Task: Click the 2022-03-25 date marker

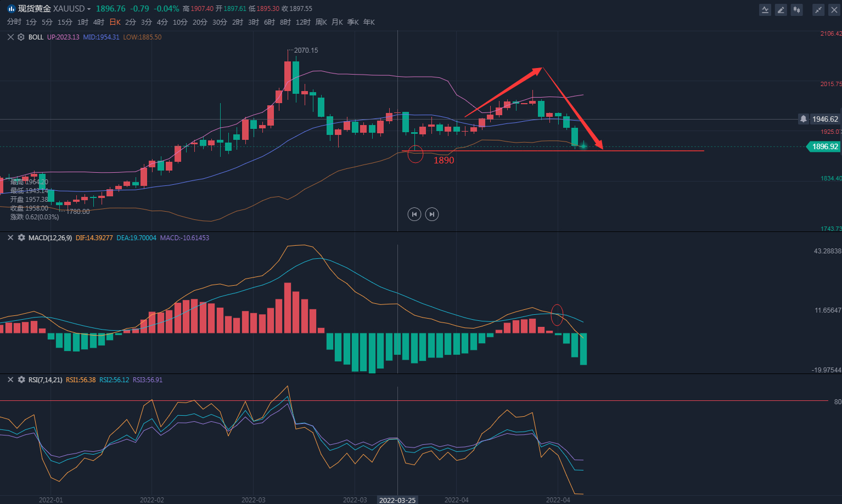Action: [x=397, y=500]
